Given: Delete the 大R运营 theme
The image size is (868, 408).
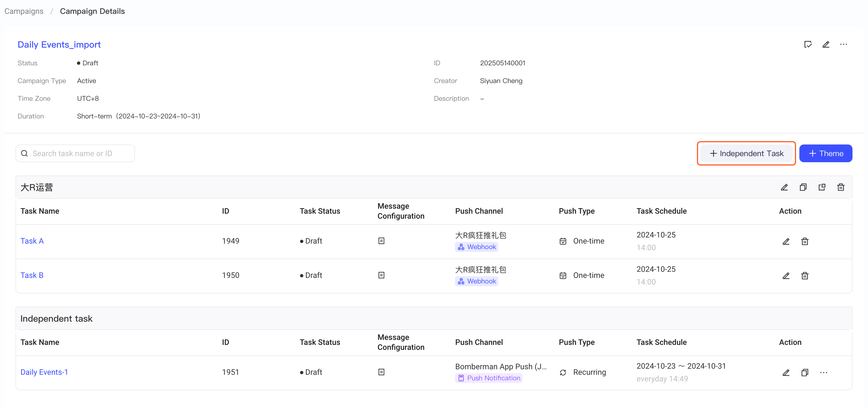Looking at the screenshot, I should pyautogui.click(x=841, y=187).
